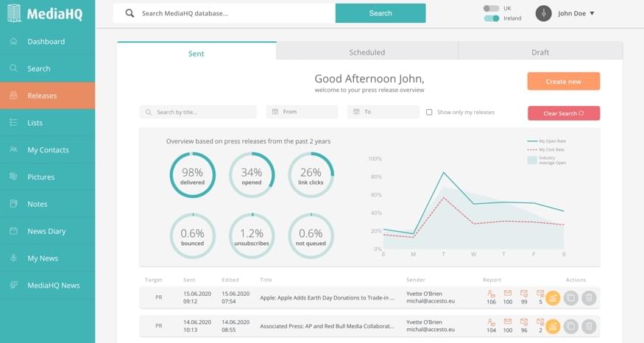
Task: Copy the Apple Earth Day release
Action: coord(571,298)
